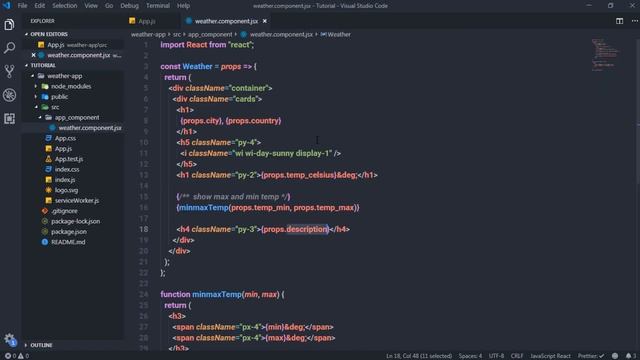640x360 pixels.
Task: Open index.js in the file tree
Action: [x=73, y=180]
